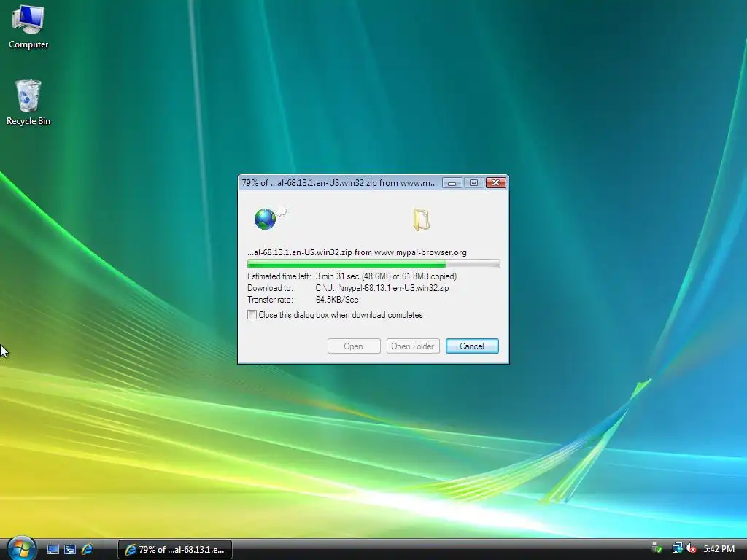
Task: Click the download path C:\U...\mypal text
Action: coord(382,288)
